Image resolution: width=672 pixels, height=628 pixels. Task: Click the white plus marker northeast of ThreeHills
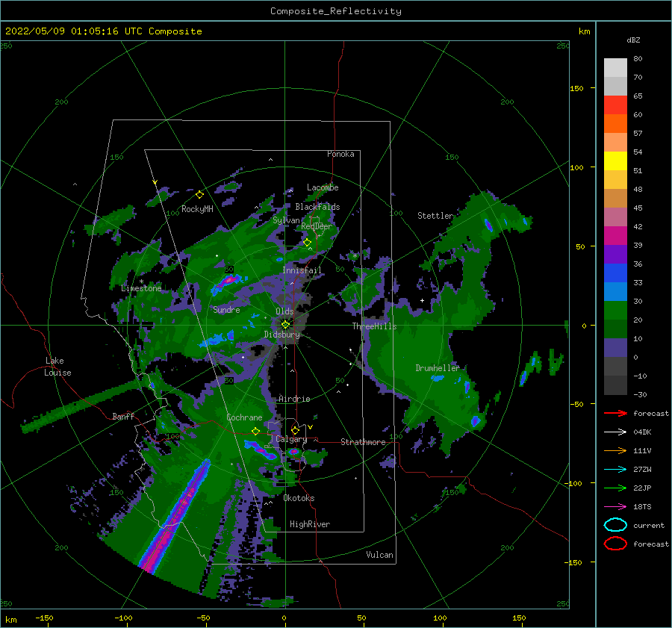point(422,300)
